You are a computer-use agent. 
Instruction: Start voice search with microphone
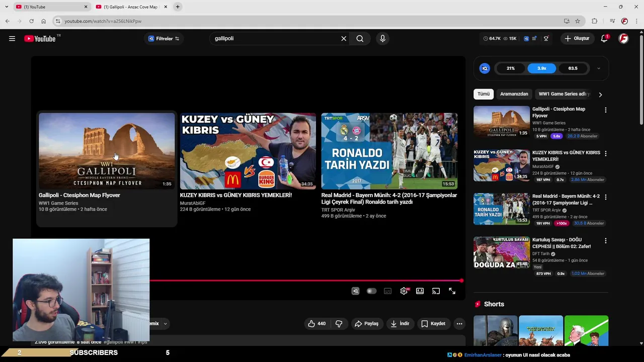[382, 39]
